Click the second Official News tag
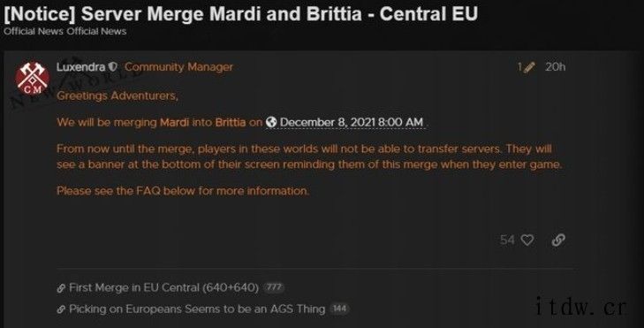Viewport: 644px width, 328px height. coord(96,31)
